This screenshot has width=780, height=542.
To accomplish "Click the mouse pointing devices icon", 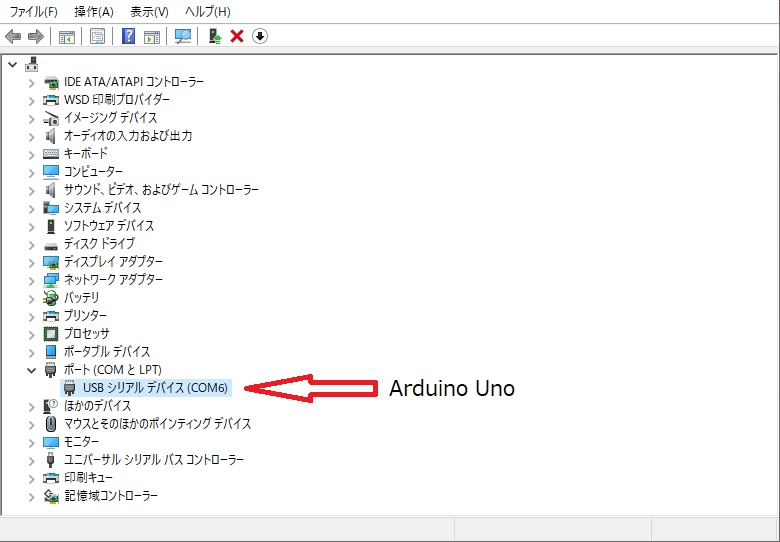I will coord(51,424).
